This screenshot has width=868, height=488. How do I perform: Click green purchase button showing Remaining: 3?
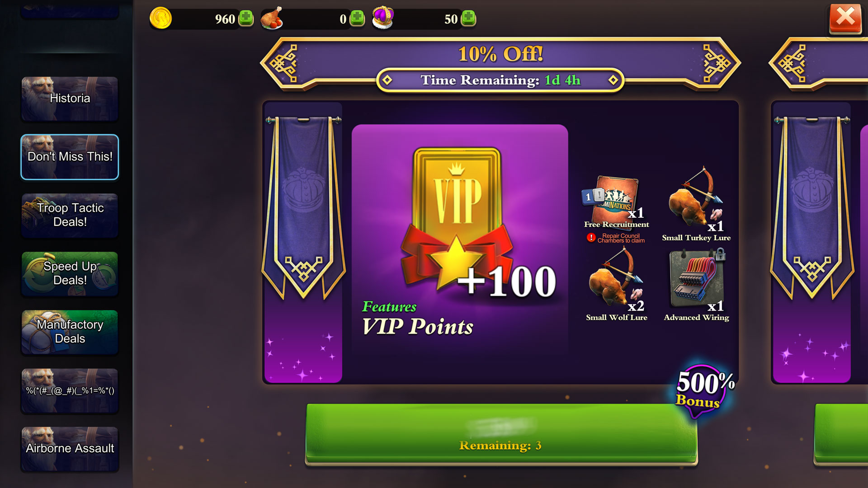pos(501,434)
